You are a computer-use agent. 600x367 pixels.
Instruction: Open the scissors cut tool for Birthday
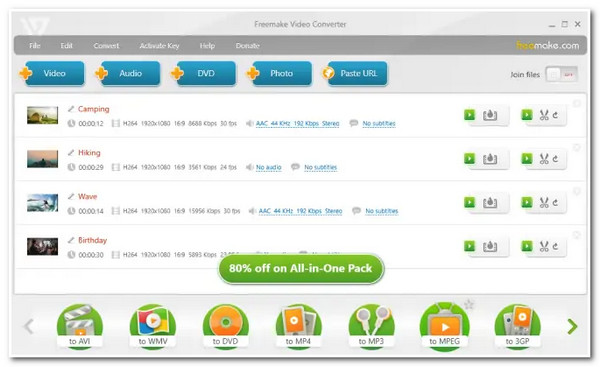(544, 246)
